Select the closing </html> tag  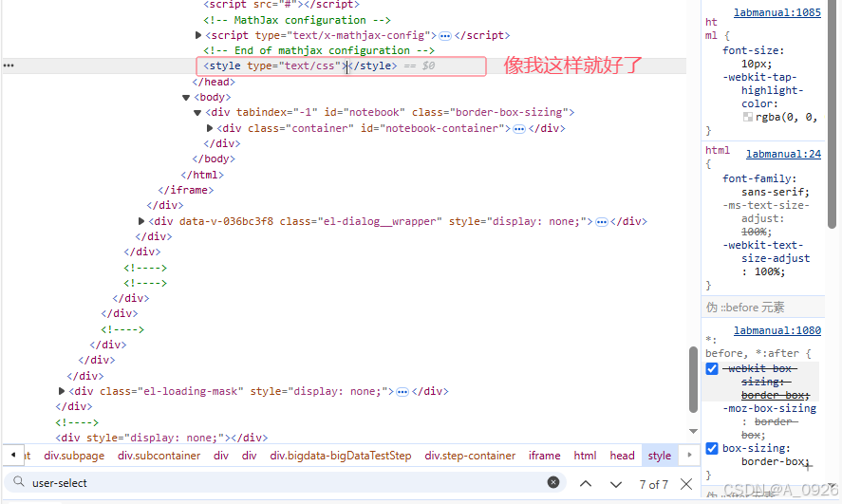[x=202, y=175]
